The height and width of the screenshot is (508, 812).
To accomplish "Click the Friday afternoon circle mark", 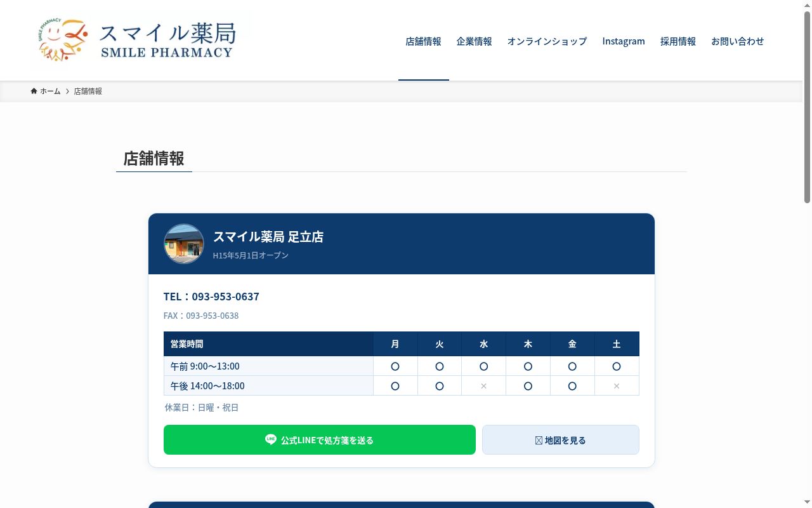I will [572, 386].
